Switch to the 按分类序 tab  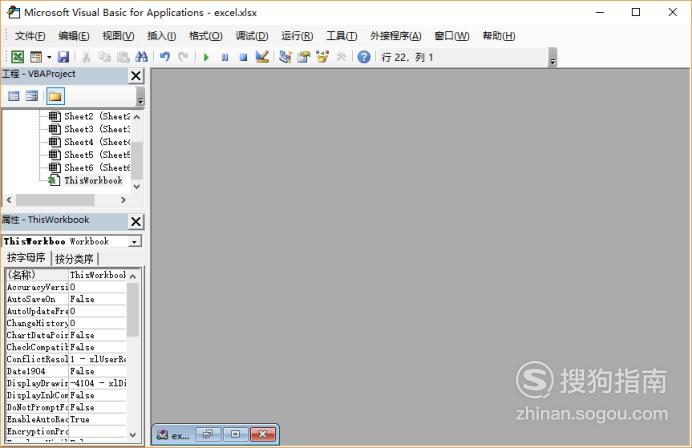coord(74,259)
